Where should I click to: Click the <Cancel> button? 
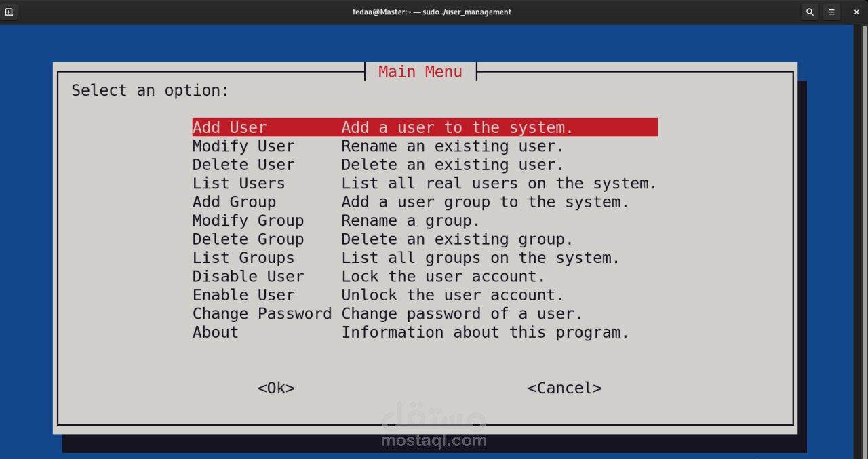click(x=565, y=388)
